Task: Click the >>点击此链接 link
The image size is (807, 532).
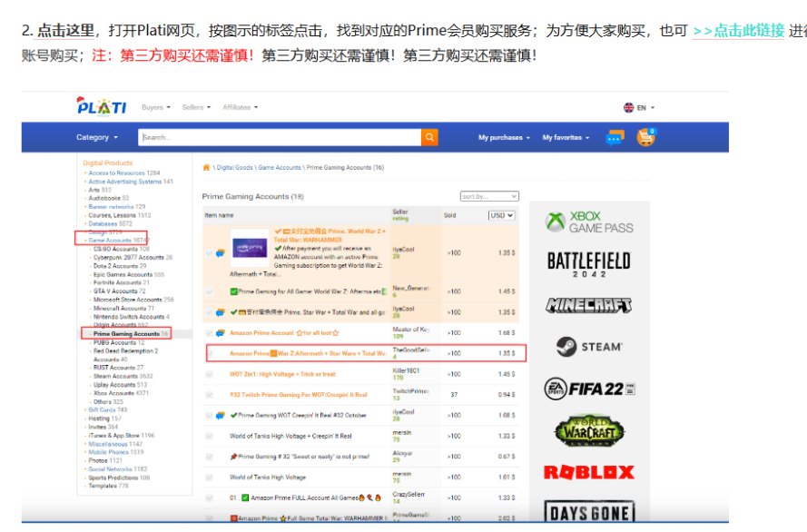Action: coord(739,31)
